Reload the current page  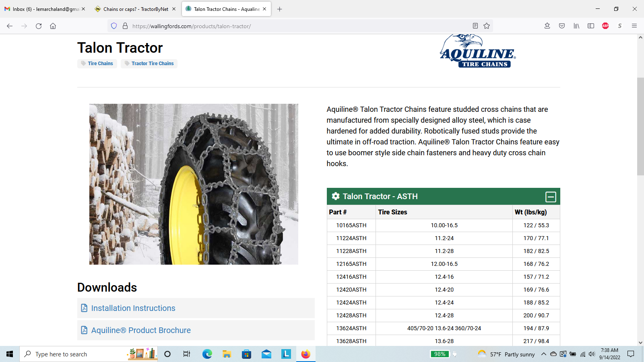pyautogui.click(x=39, y=26)
